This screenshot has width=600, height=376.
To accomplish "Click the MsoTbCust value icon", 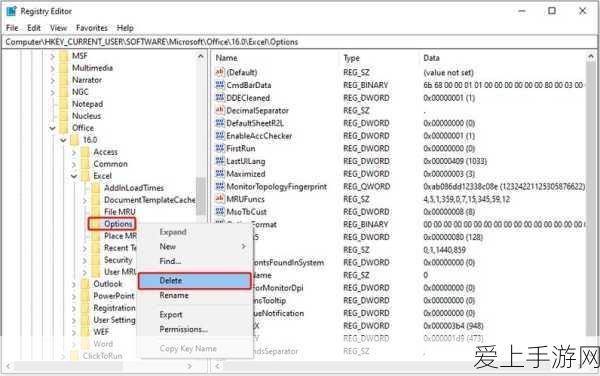I will coord(220,211).
